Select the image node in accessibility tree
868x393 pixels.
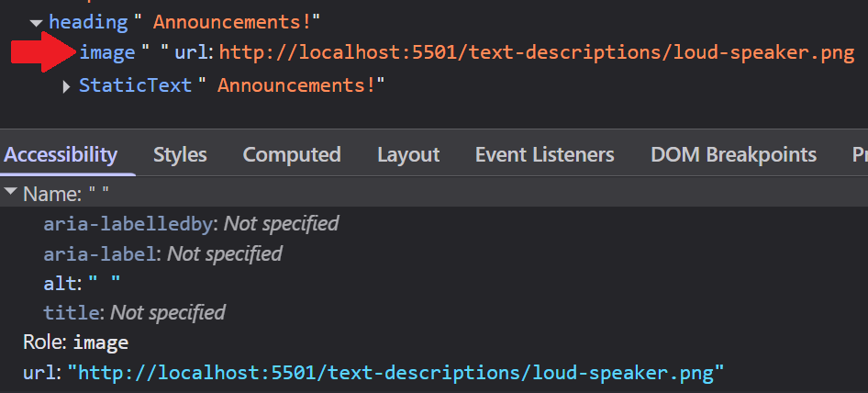pyautogui.click(x=107, y=52)
